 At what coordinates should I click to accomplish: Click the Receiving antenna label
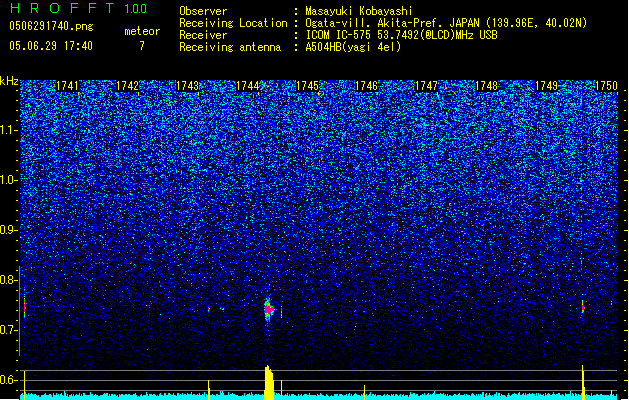pos(230,47)
